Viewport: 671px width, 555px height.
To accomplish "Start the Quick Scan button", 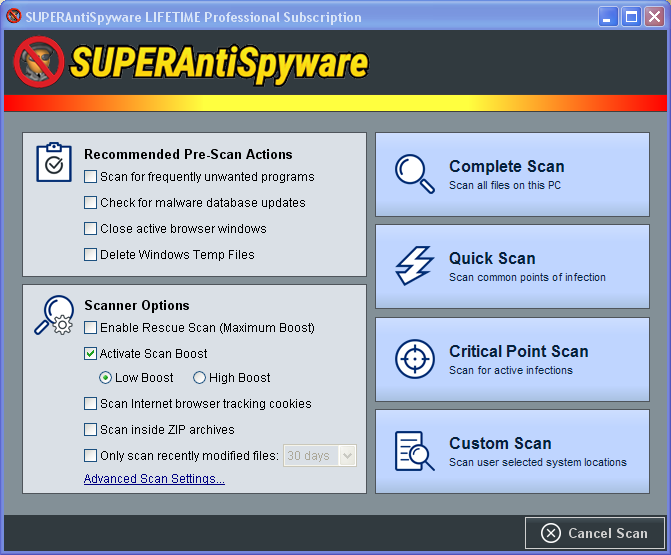I will (x=512, y=266).
